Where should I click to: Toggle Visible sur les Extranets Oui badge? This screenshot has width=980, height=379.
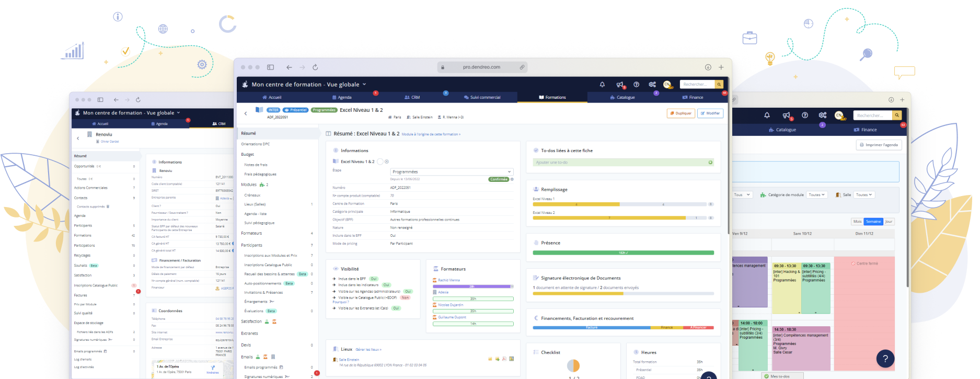click(396, 308)
